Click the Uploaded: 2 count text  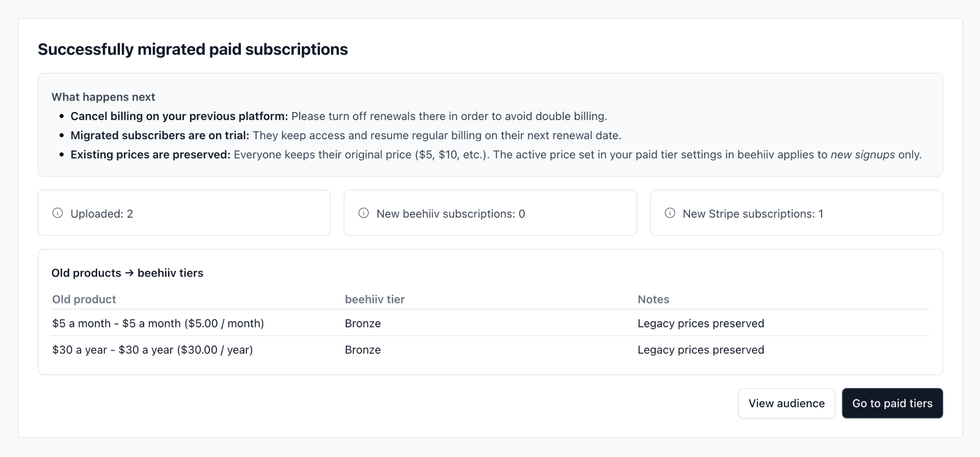(102, 214)
